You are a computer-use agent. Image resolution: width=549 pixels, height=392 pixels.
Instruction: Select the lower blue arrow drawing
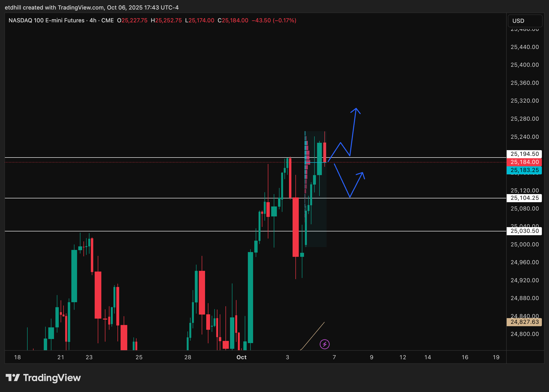coord(342,181)
